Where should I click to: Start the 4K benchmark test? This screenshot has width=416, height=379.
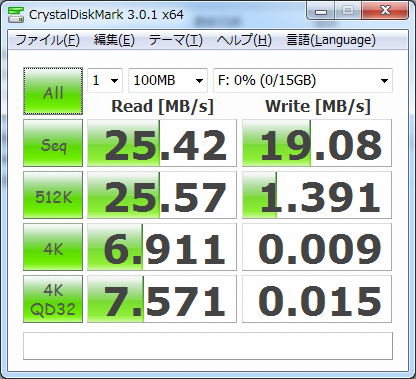click(x=53, y=247)
